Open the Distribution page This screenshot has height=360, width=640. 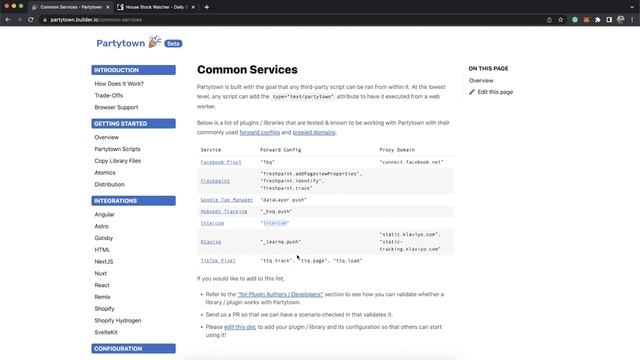pos(109,184)
